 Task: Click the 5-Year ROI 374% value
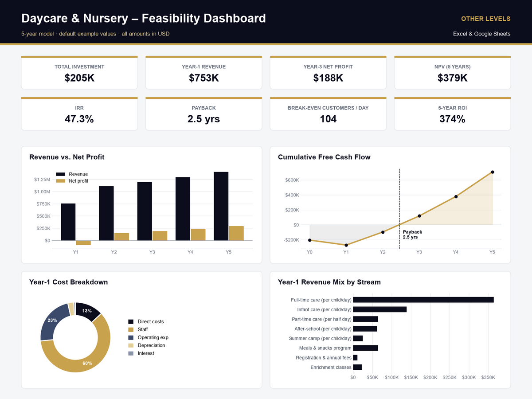point(452,119)
